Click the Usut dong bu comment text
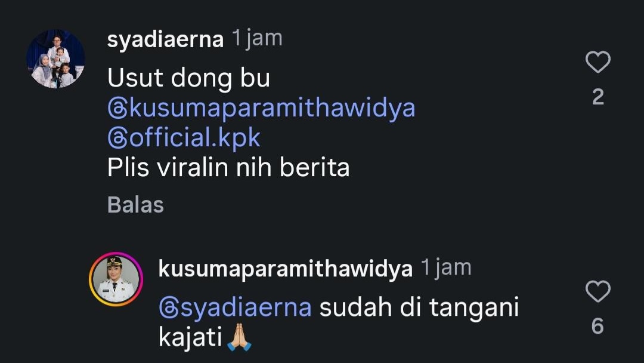The height and width of the screenshot is (363, 644). (x=188, y=78)
